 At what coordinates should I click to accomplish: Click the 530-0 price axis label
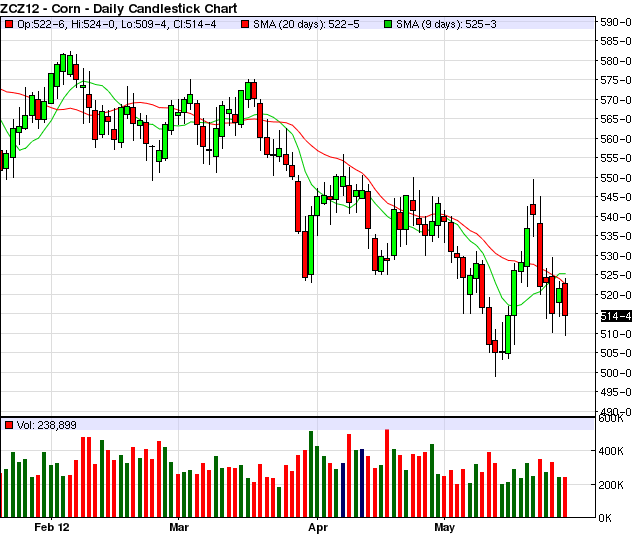616,256
